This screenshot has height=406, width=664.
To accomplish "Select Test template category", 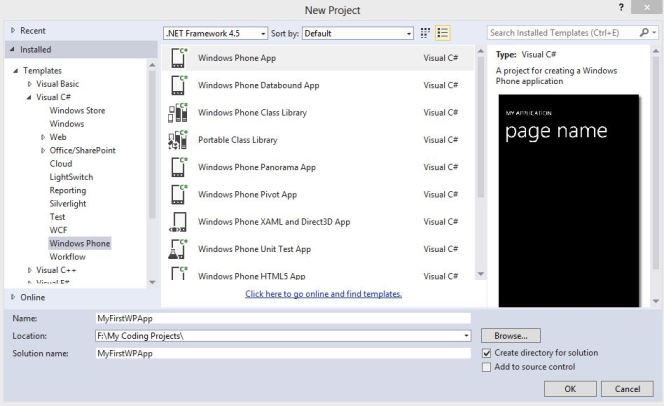I will (x=57, y=217).
